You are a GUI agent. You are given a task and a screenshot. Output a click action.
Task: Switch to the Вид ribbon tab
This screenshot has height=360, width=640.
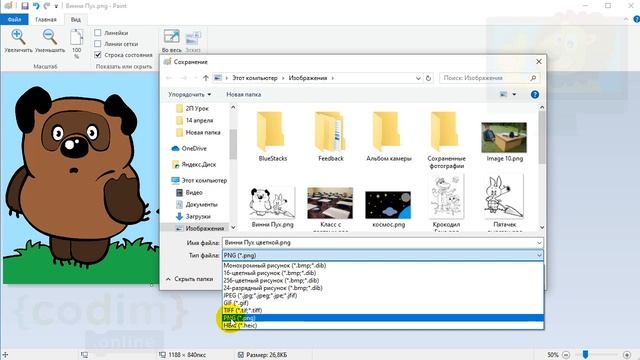(76, 20)
